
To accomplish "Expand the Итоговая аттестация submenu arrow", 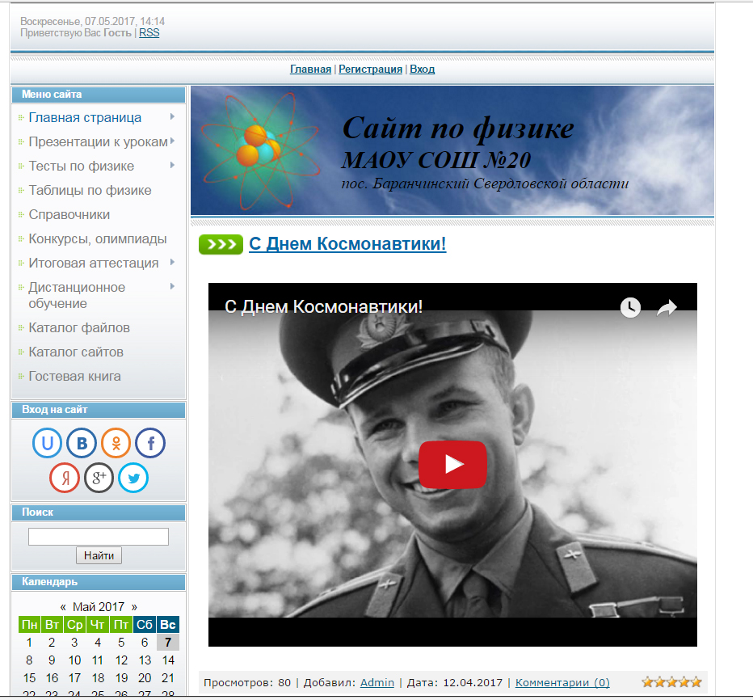I will (x=172, y=263).
